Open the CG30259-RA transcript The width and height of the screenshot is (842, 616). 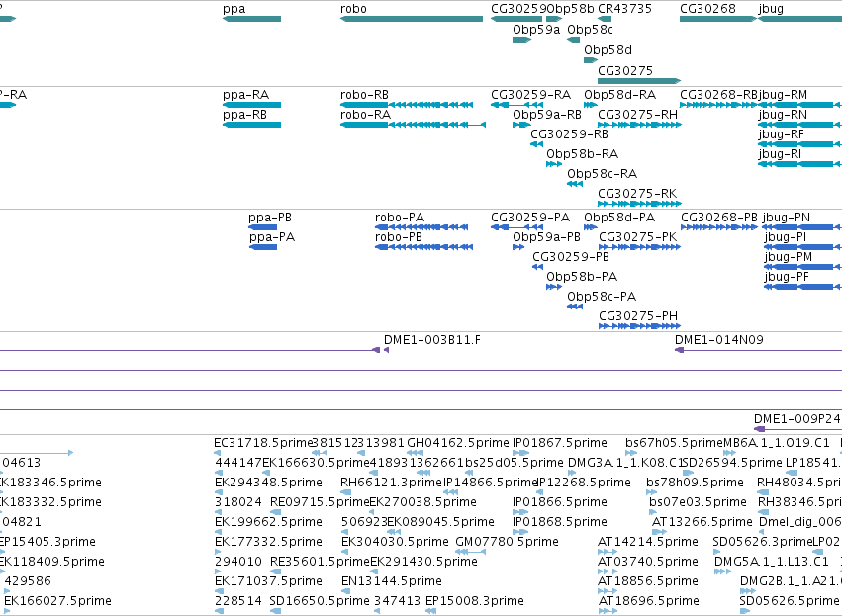(x=516, y=105)
